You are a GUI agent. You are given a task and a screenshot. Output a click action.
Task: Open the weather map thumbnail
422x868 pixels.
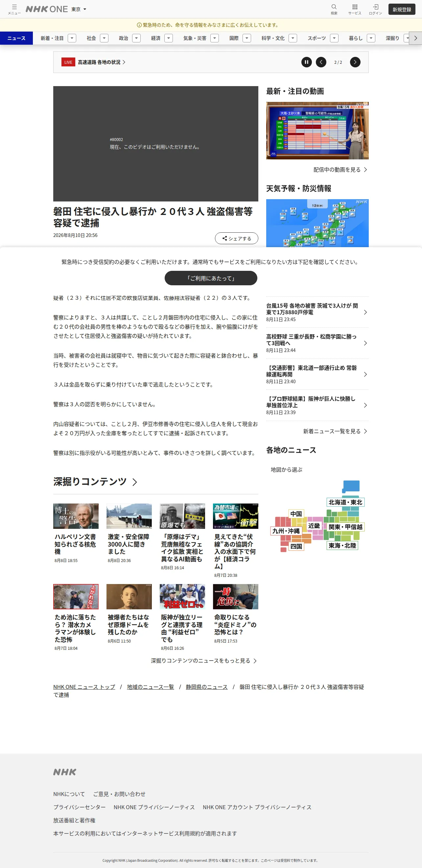tap(317, 223)
